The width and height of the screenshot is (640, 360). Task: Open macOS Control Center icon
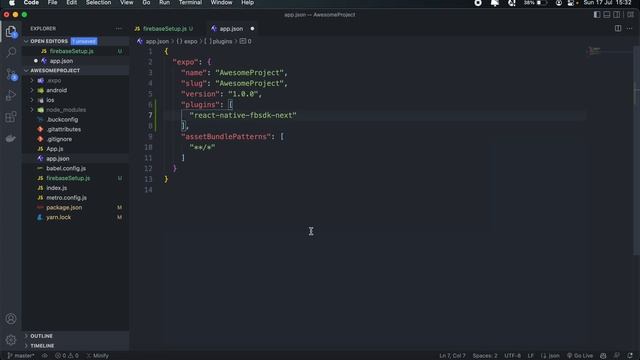click(x=571, y=3)
